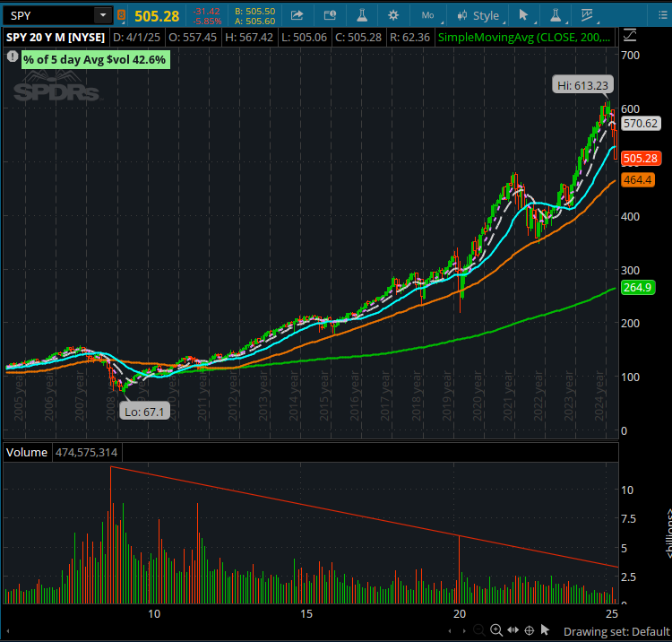Open the Drawing set: Default menu
This screenshot has height=642, width=672.
click(616, 632)
